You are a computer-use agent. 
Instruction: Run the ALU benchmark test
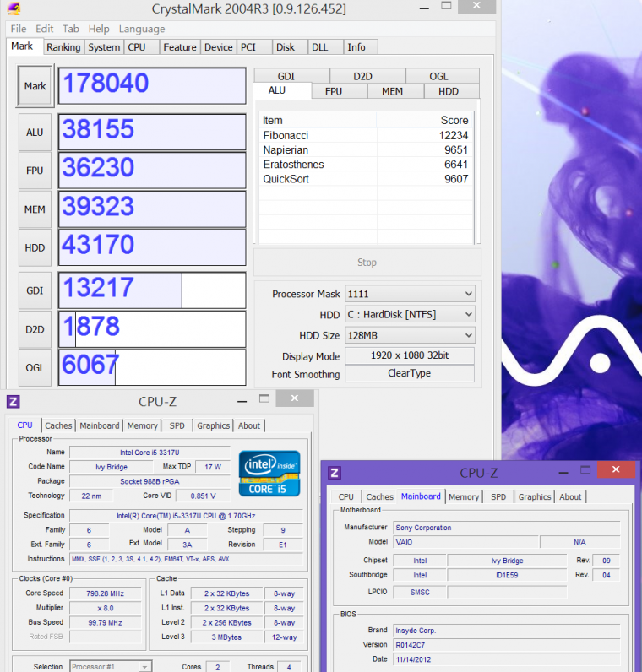point(35,132)
